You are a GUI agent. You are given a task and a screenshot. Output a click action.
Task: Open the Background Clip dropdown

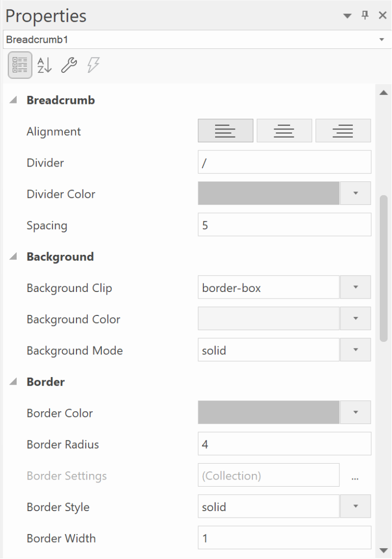tap(356, 287)
